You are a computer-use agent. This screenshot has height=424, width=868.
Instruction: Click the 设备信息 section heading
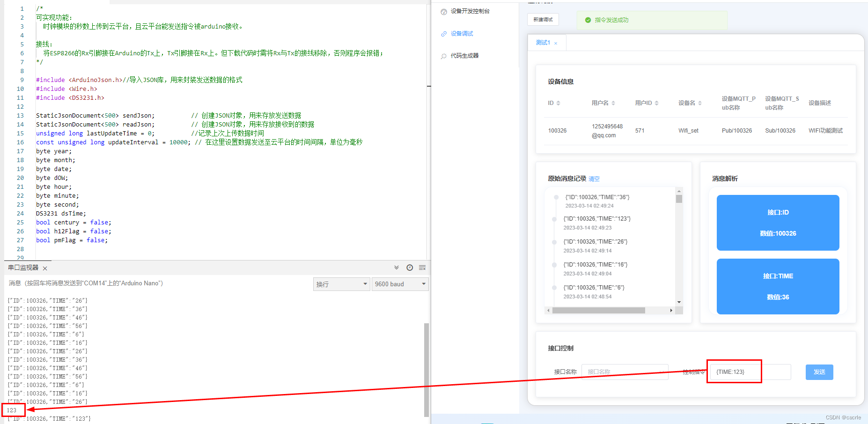pos(560,82)
